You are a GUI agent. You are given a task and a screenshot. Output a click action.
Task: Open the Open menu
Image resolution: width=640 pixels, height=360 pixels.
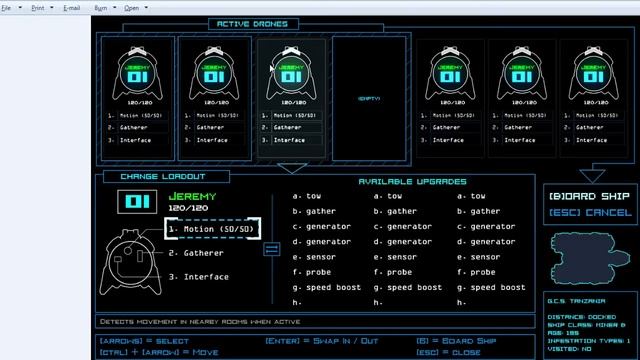click(131, 8)
